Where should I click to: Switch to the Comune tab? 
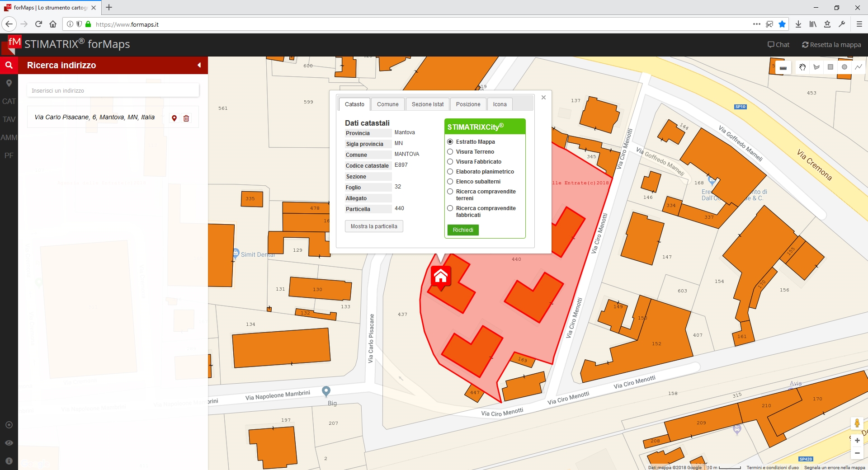coord(388,104)
